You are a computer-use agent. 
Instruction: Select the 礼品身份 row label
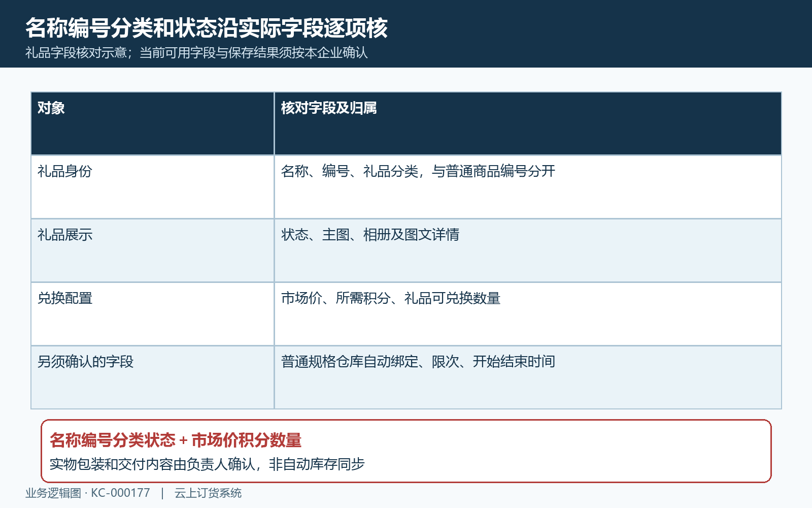coord(65,171)
